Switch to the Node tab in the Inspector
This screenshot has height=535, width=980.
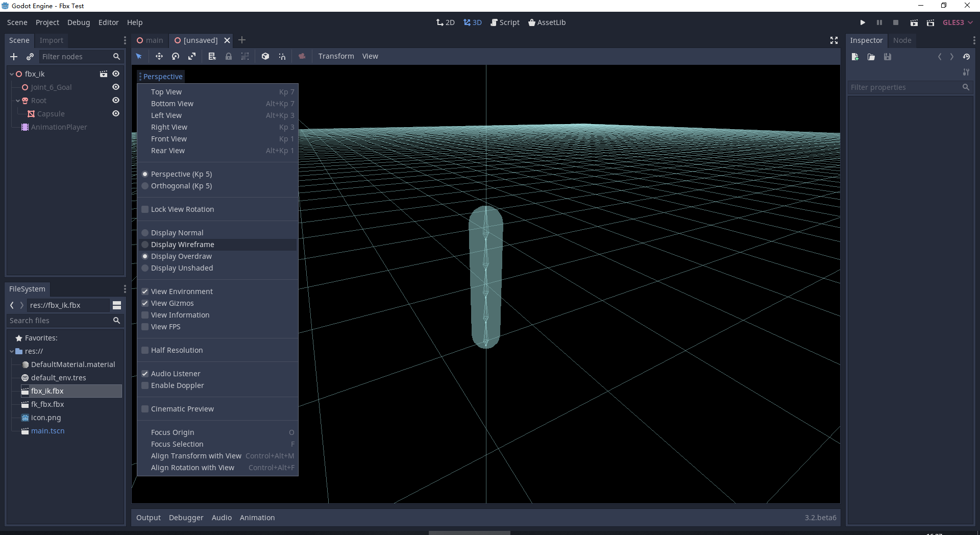point(902,40)
